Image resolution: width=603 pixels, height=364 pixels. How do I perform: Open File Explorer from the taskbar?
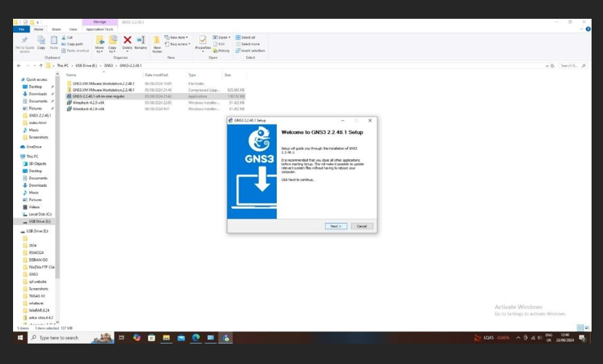pyautogui.click(x=166, y=338)
